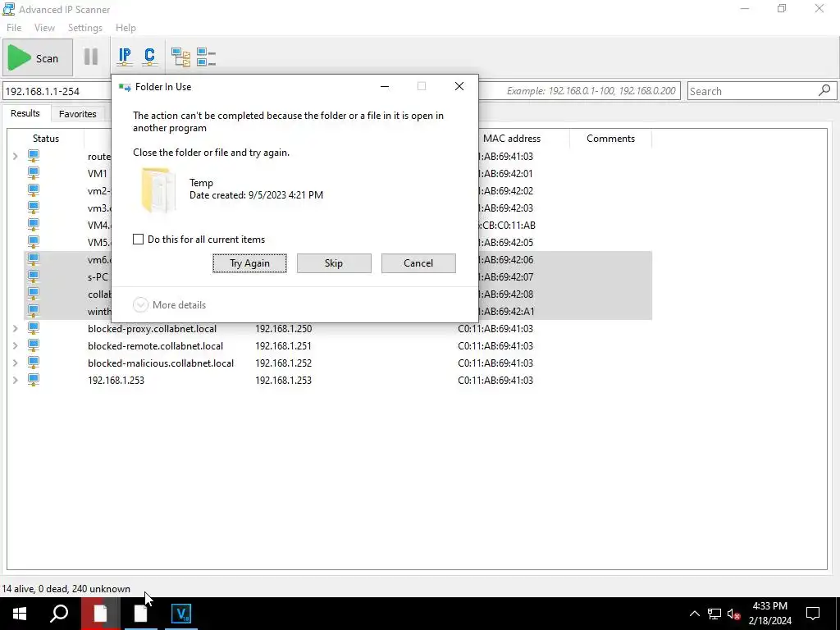Expand the blocked-remote.collabnet.local row
The width and height of the screenshot is (840, 630).
(15, 345)
